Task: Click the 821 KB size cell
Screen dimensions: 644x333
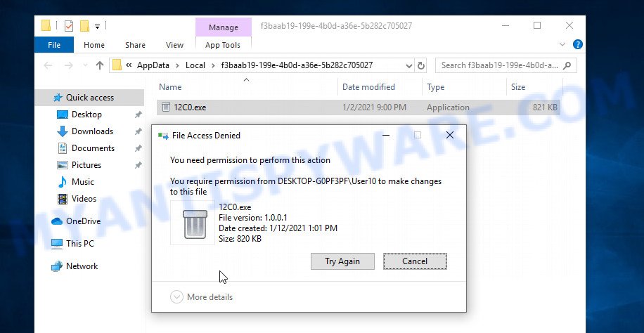Action: tap(545, 107)
